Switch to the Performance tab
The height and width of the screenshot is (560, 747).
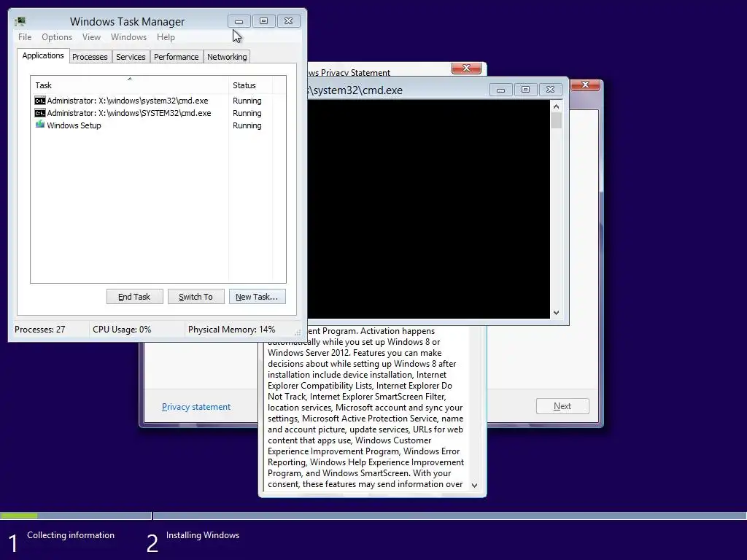pos(177,57)
